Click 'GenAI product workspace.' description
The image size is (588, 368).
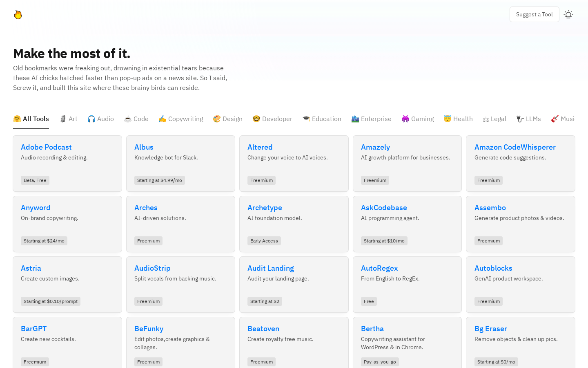point(509,279)
